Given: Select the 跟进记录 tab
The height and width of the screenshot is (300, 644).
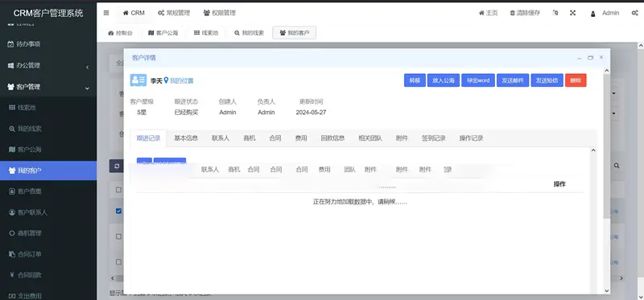Looking at the screenshot, I should pyautogui.click(x=148, y=138).
